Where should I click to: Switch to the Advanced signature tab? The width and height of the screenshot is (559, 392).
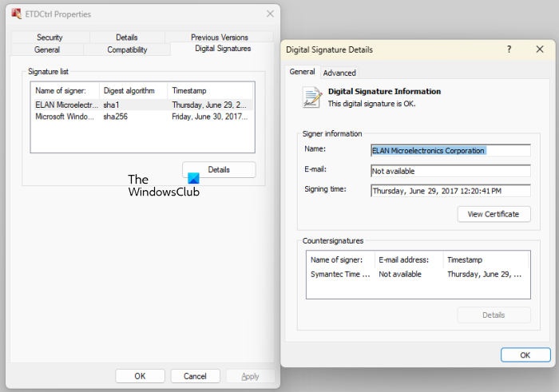click(x=339, y=73)
